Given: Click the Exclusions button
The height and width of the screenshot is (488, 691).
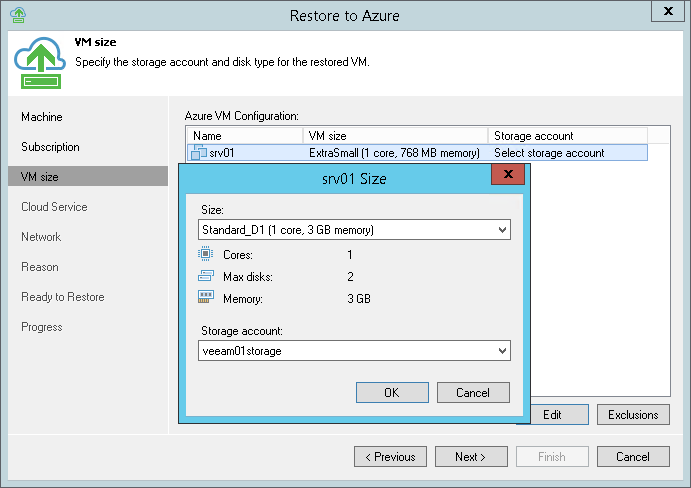Looking at the screenshot, I should pos(632,414).
